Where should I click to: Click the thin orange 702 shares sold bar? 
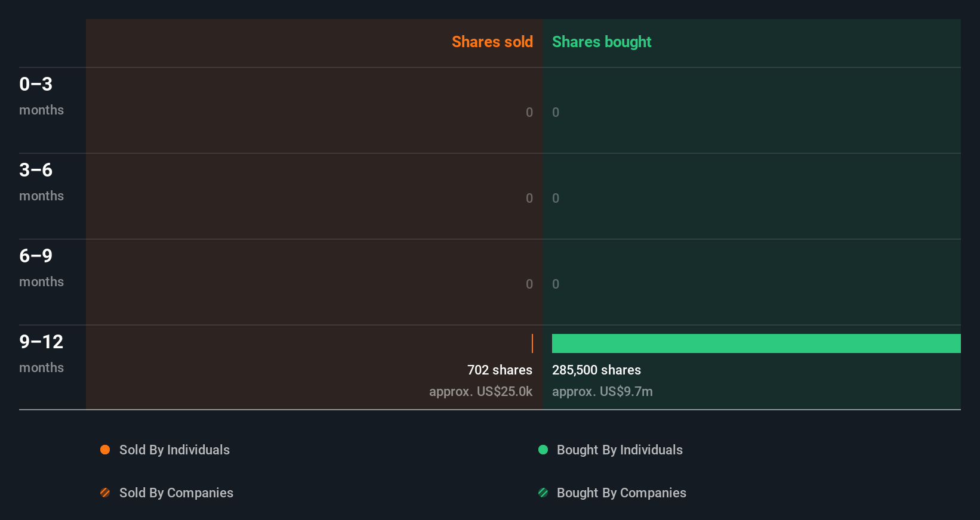(532, 343)
